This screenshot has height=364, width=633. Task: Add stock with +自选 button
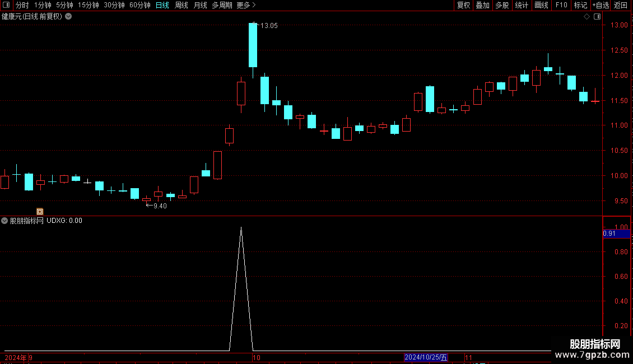[601, 5]
